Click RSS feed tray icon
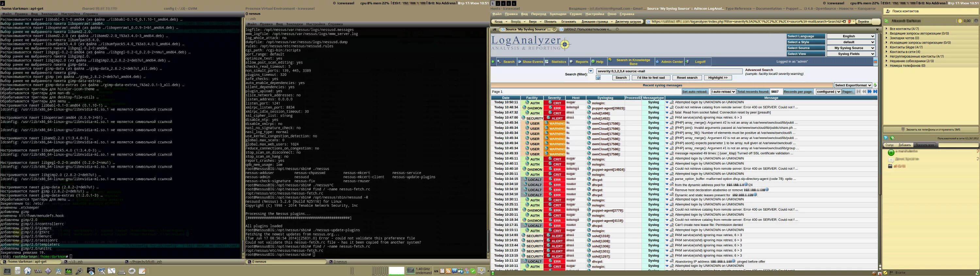The width and height of the screenshot is (980, 276). (448, 271)
